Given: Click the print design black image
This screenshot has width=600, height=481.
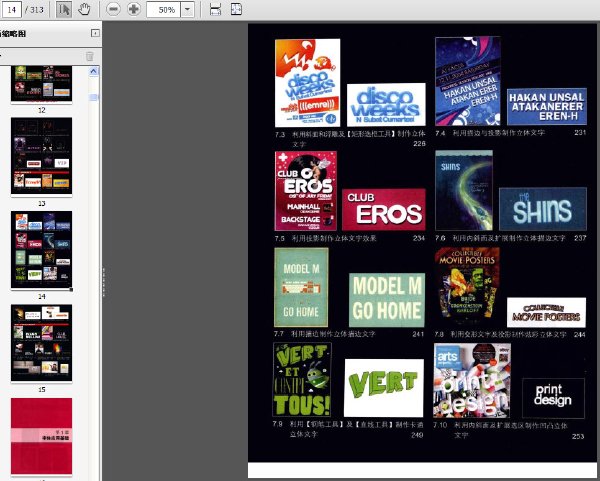Looking at the screenshot, I should tap(553, 398).
